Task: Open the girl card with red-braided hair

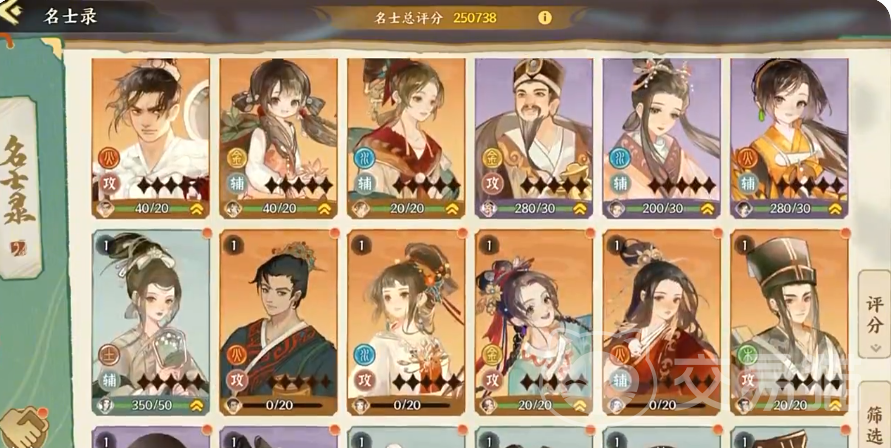Action: (x=534, y=322)
